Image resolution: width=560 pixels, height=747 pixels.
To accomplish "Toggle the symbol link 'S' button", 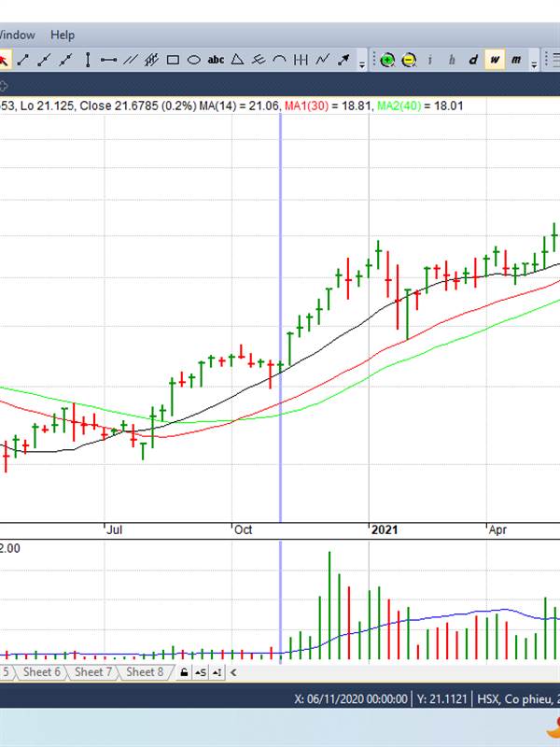I will pos(201,672).
